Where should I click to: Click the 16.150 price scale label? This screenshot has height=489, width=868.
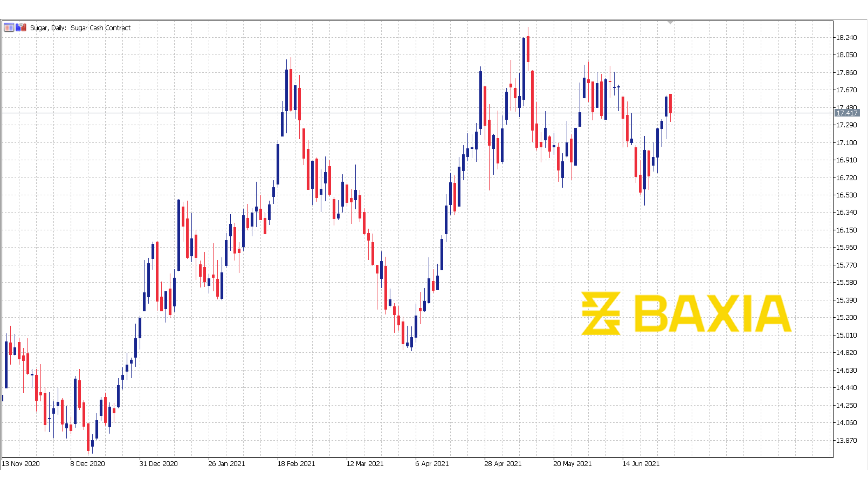[846, 230]
